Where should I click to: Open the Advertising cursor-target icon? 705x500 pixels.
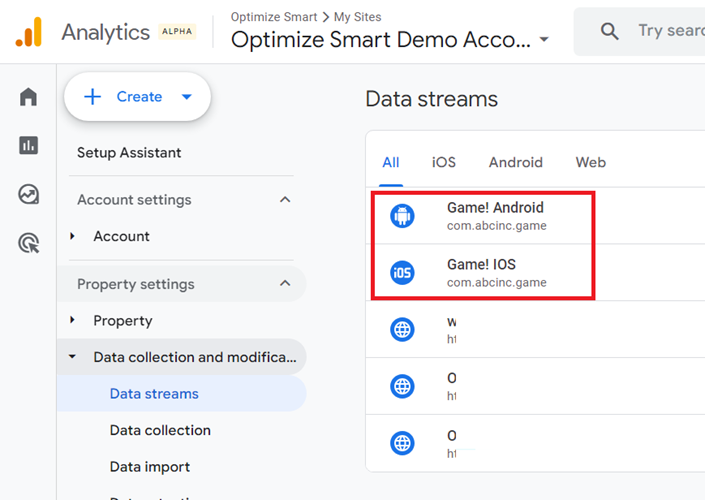(x=29, y=243)
